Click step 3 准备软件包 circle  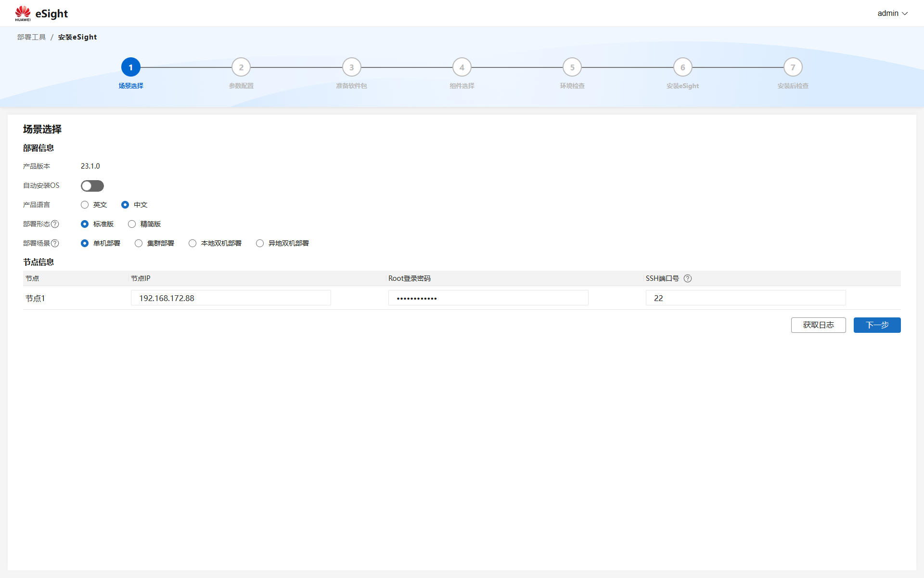[x=351, y=67]
